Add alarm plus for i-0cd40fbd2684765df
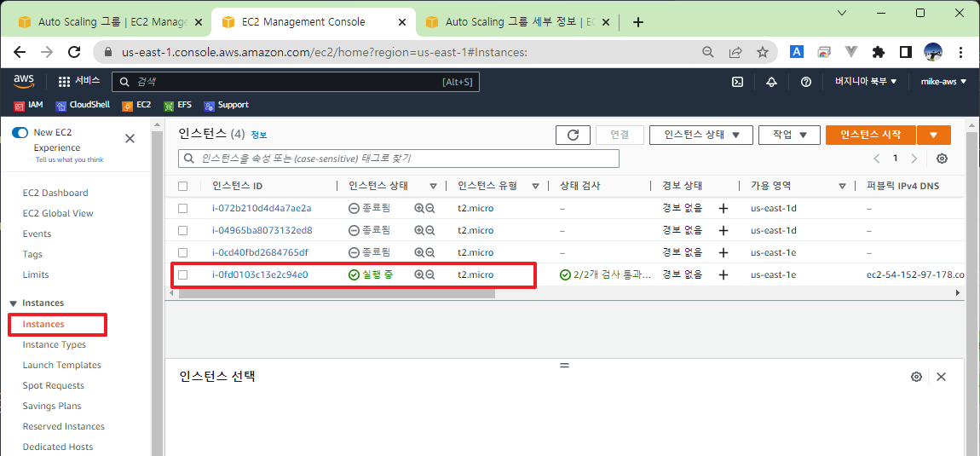Image resolution: width=980 pixels, height=456 pixels. (x=723, y=252)
